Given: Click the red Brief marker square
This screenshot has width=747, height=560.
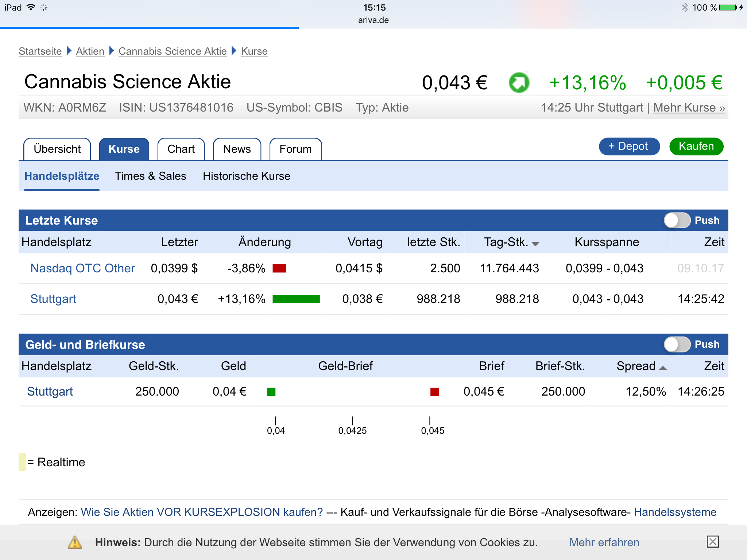Looking at the screenshot, I should click(x=434, y=392).
